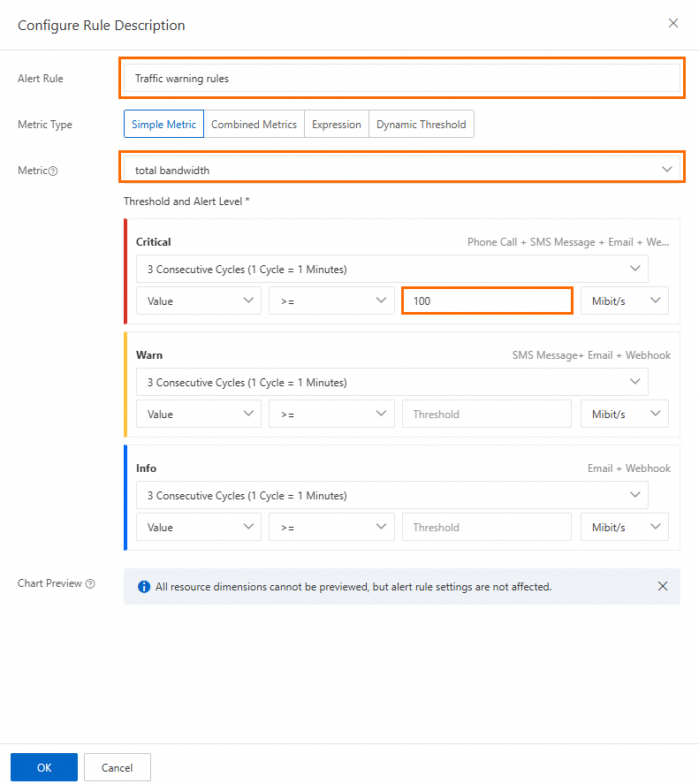Select Dynamic Threshold metric type
The image size is (699, 784).
click(x=421, y=125)
